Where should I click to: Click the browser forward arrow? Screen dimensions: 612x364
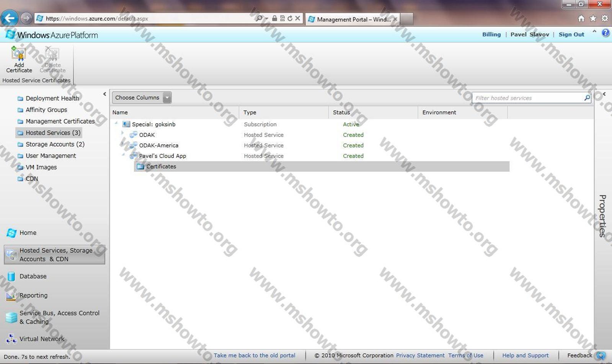pos(26,18)
